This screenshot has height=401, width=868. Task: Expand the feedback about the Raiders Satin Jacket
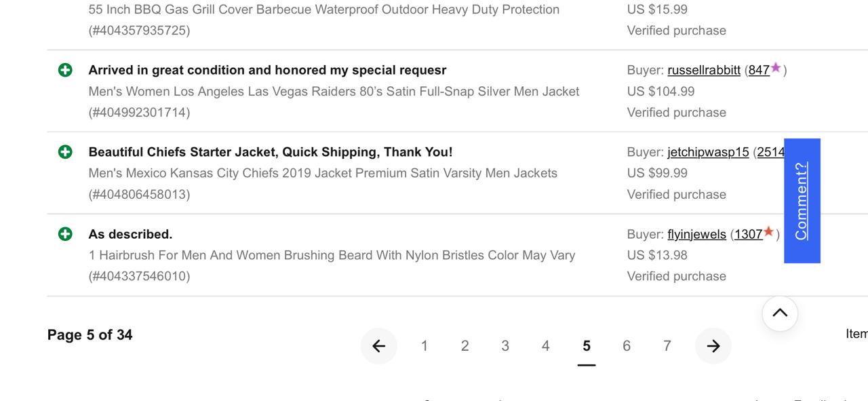click(64, 69)
